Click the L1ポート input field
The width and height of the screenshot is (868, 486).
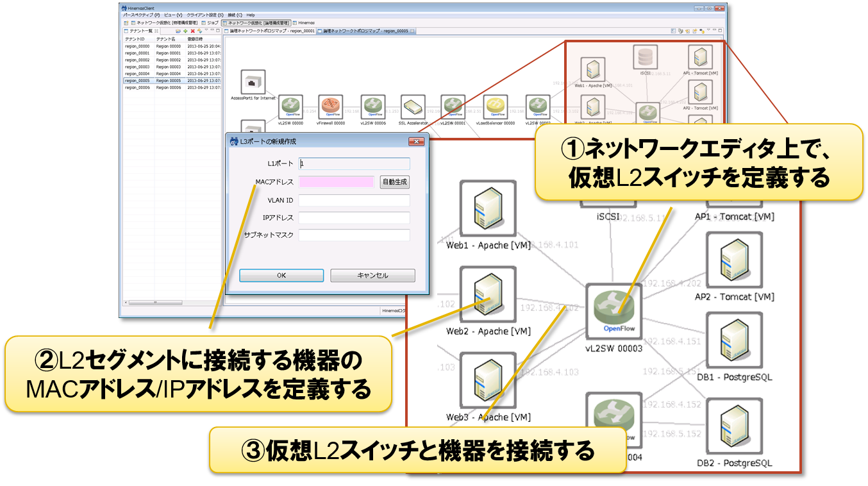pyautogui.click(x=354, y=163)
